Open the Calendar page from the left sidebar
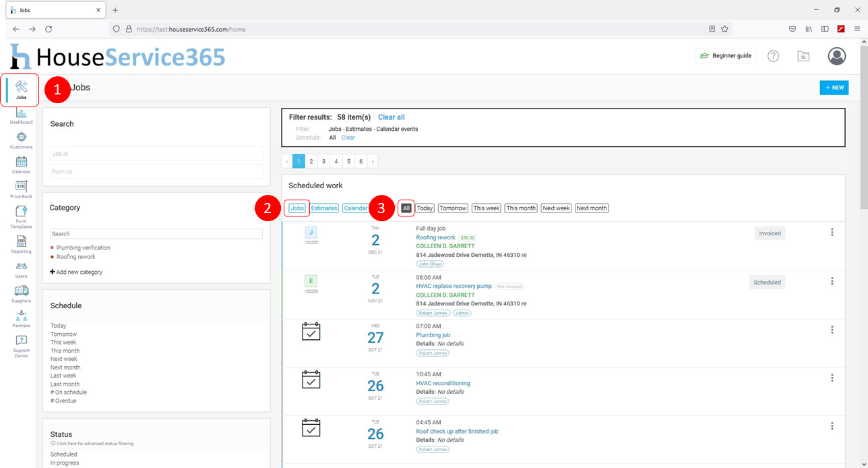868x468 pixels. [21, 165]
